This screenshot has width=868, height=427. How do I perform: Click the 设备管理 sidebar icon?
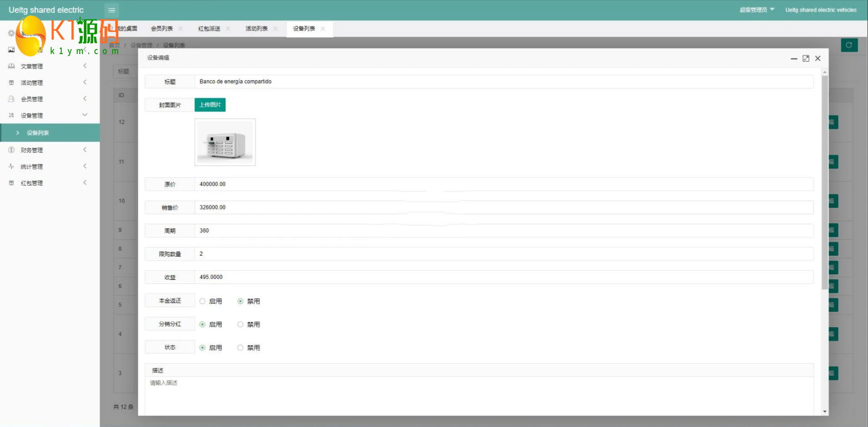pos(11,115)
